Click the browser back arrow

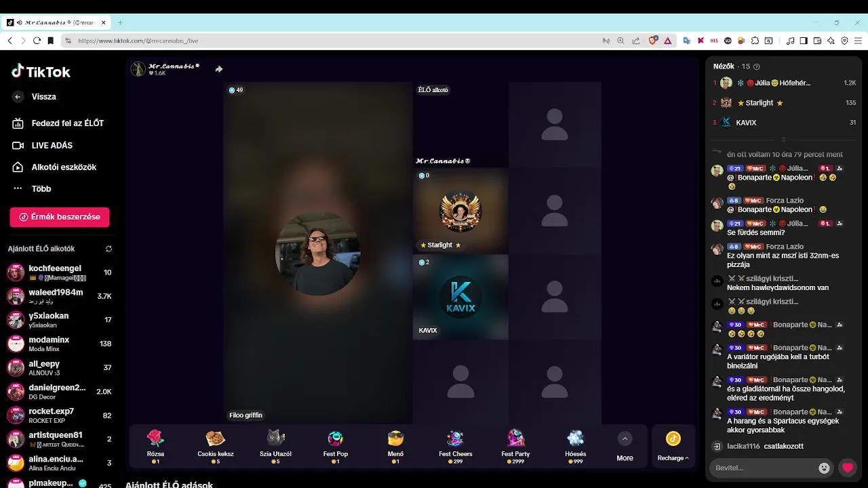pos(10,41)
